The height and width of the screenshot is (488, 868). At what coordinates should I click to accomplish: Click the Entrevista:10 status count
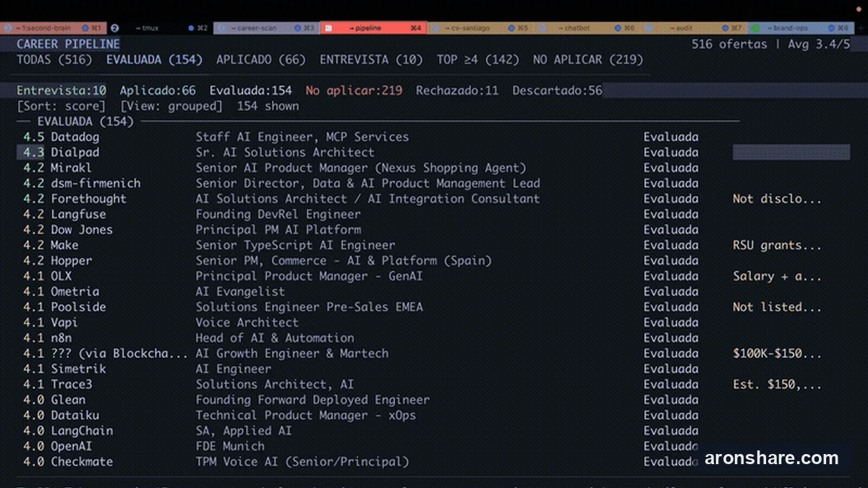[x=61, y=90]
